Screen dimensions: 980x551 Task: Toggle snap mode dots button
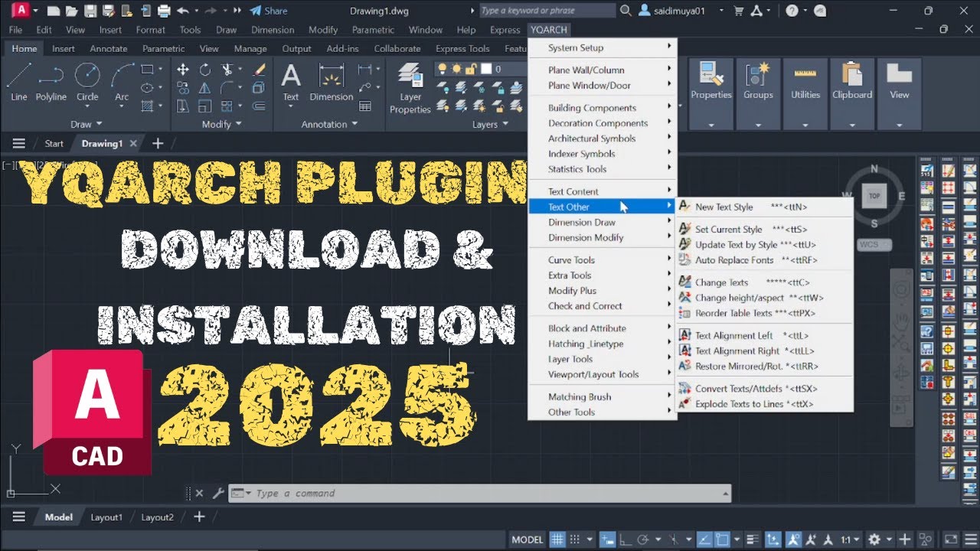pos(575,540)
